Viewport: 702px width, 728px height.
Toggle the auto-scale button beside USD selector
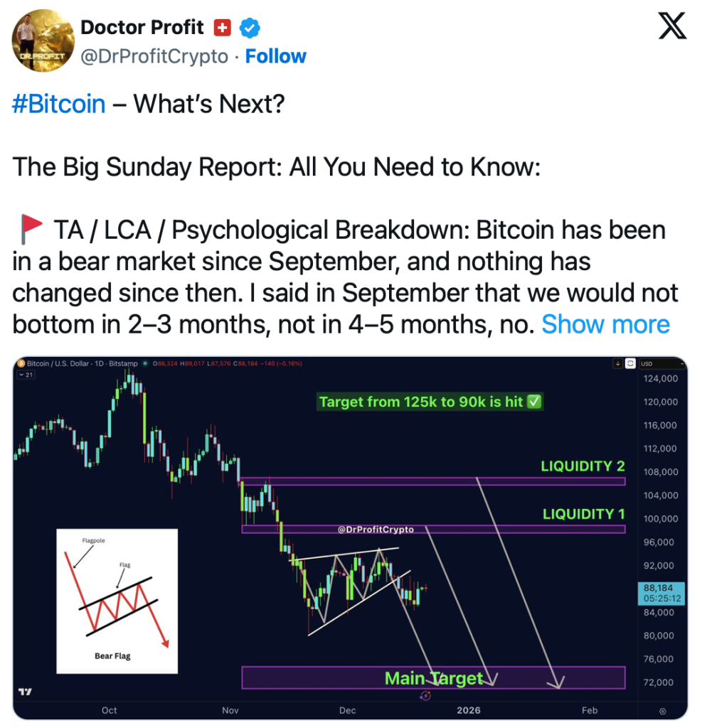click(x=629, y=363)
